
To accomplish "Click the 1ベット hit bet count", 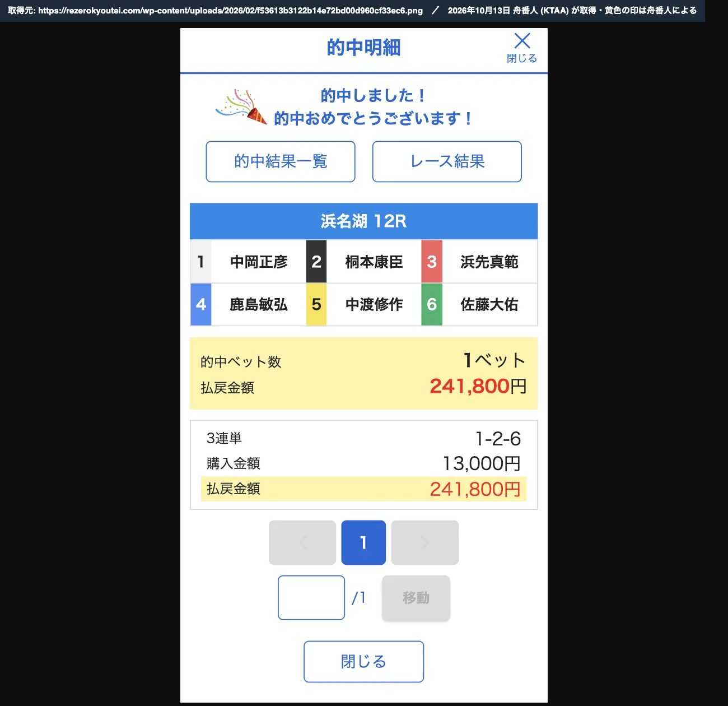I will pyautogui.click(x=494, y=360).
